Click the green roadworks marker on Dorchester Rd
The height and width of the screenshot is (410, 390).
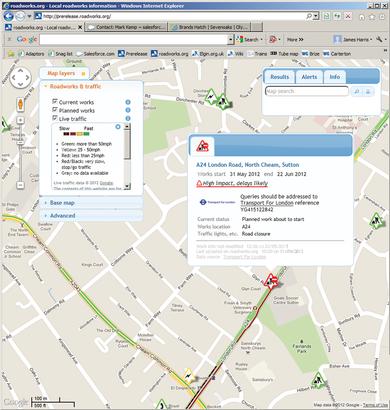[211, 96]
